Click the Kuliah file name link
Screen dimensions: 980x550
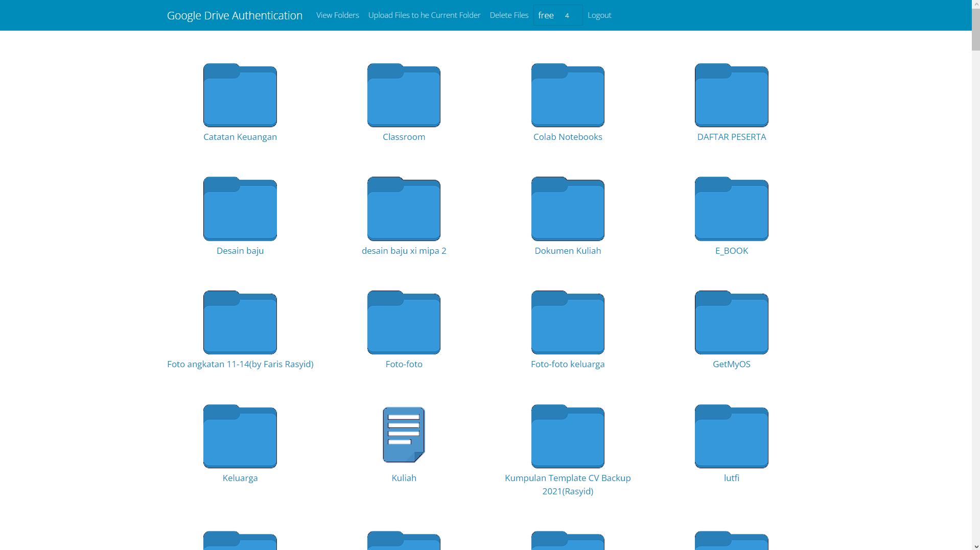pyautogui.click(x=404, y=478)
